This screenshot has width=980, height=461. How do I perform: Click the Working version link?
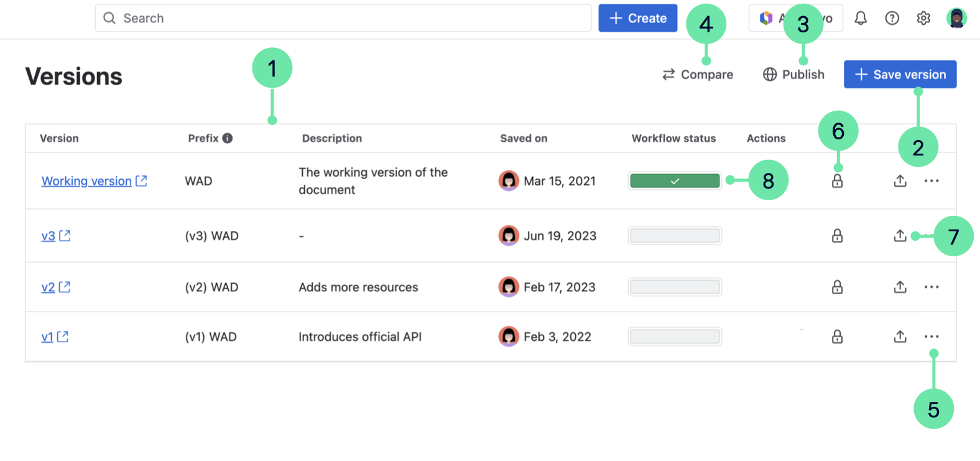click(86, 181)
